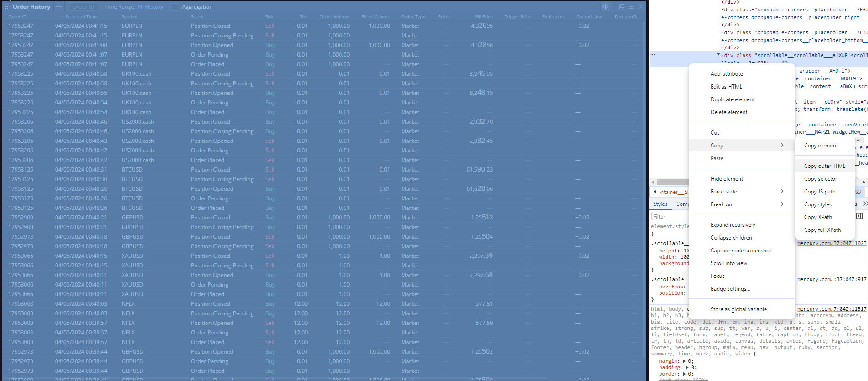Select Collapse children
Viewport: 868px width, 381px height.
pyautogui.click(x=742, y=238)
